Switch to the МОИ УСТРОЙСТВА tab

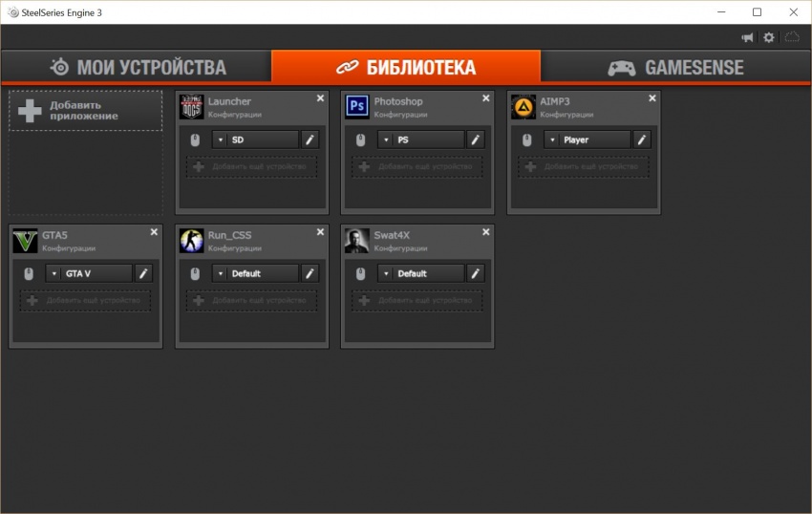137,67
